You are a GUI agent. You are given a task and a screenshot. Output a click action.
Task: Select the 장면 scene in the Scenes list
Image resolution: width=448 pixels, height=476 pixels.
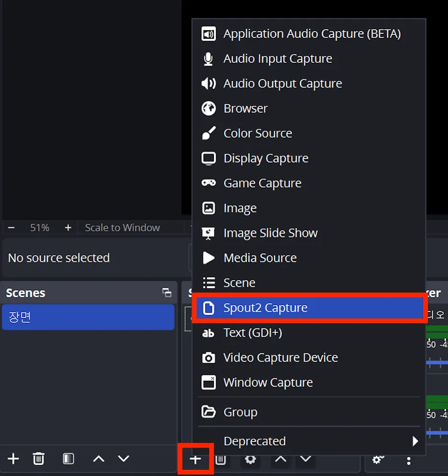[89, 317]
